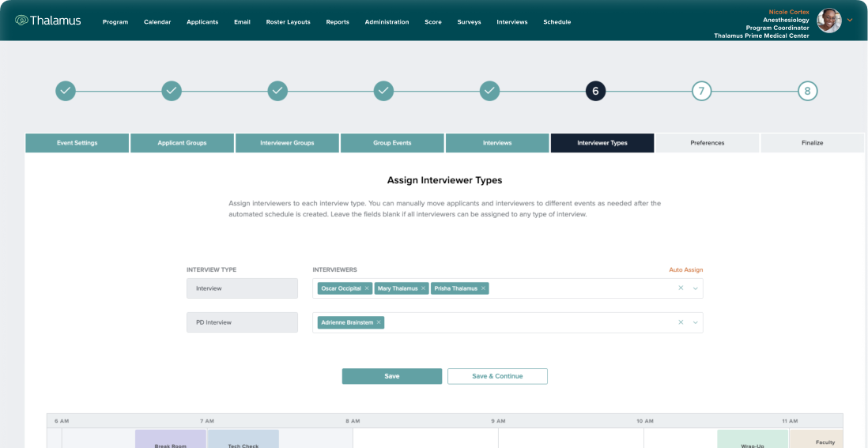Remove Adrienne Brainstem from PD Interview

379,322
